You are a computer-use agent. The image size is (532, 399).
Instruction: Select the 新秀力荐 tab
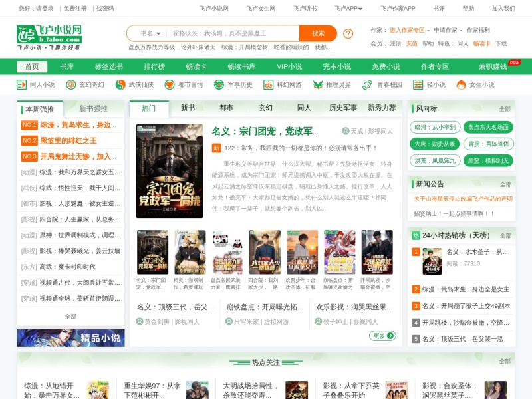tap(382, 108)
